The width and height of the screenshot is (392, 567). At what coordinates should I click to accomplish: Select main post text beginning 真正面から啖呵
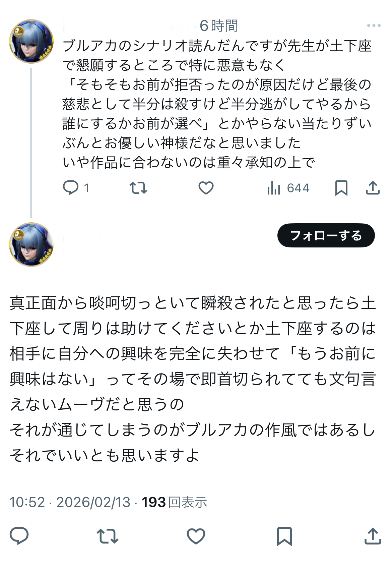point(193,379)
